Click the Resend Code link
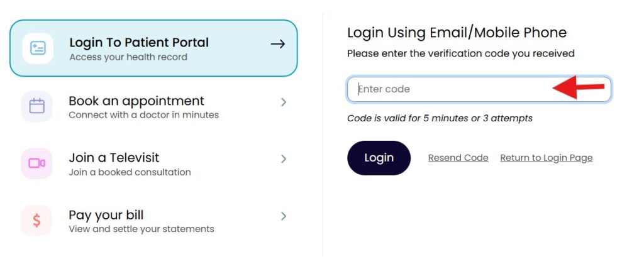This screenshot has height=271, width=644. [458, 158]
